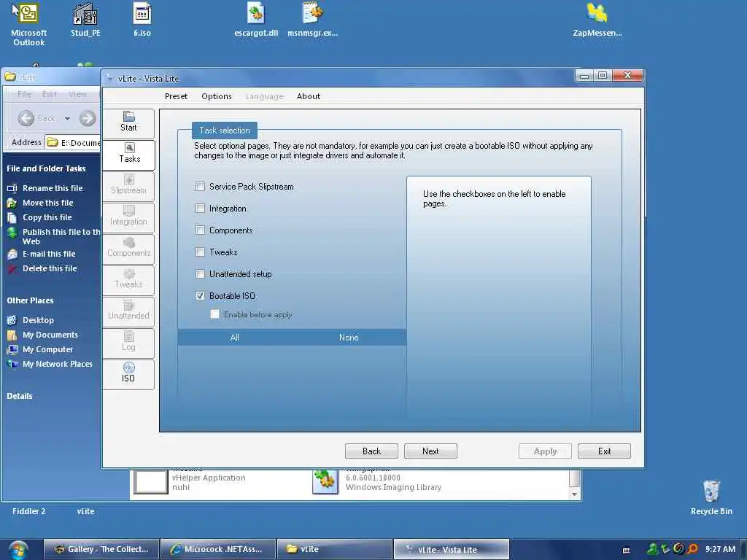Click the Explorer address bar field
747x560 pixels.
click(73, 142)
